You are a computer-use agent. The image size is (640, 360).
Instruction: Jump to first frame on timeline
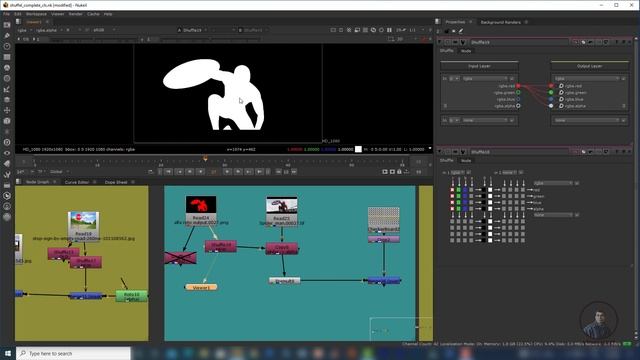click(168, 172)
